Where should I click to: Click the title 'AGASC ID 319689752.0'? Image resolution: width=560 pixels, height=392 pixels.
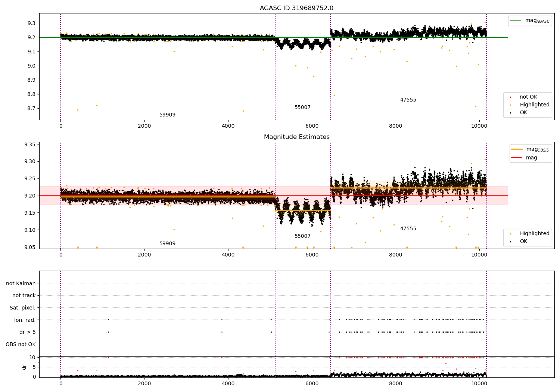[x=297, y=8]
